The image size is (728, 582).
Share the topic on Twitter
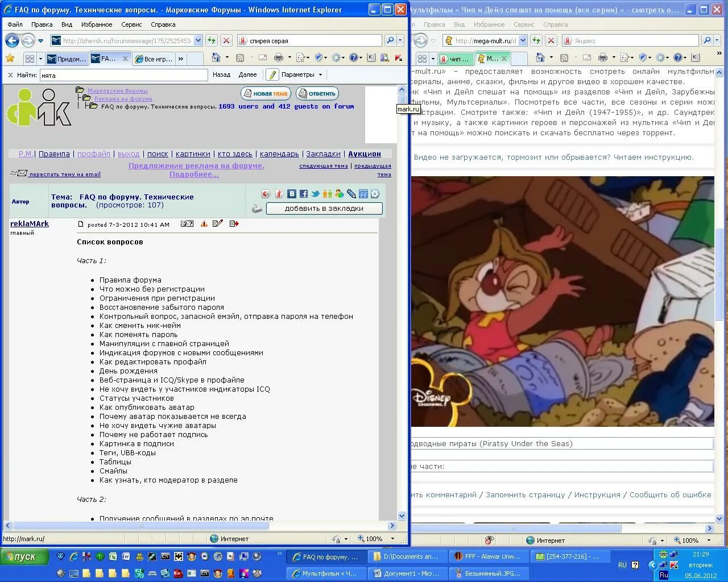(315, 194)
